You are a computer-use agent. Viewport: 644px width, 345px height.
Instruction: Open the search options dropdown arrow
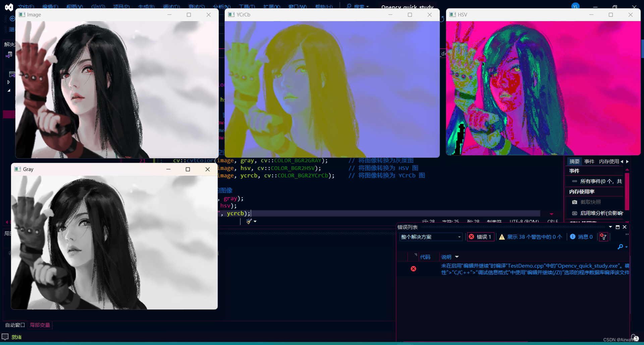pos(627,247)
